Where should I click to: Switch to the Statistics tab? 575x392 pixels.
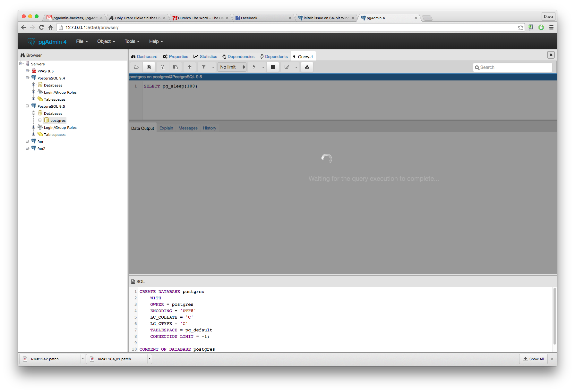point(205,57)
